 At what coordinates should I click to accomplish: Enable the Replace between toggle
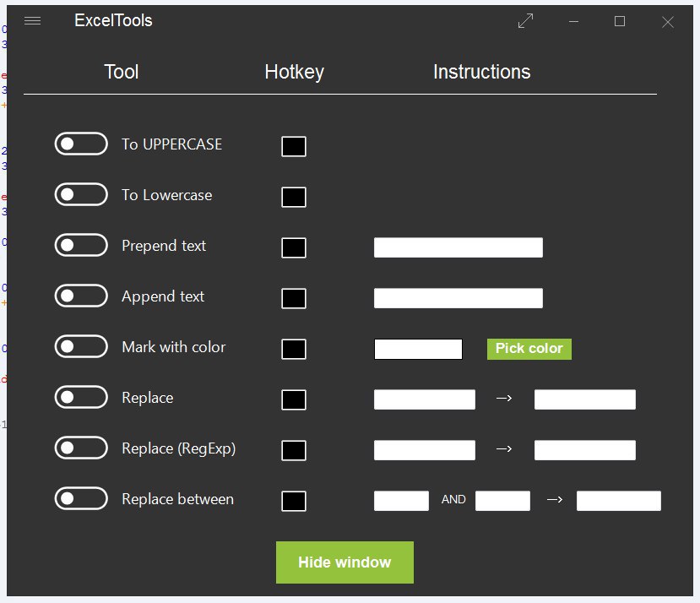point(81,498)
